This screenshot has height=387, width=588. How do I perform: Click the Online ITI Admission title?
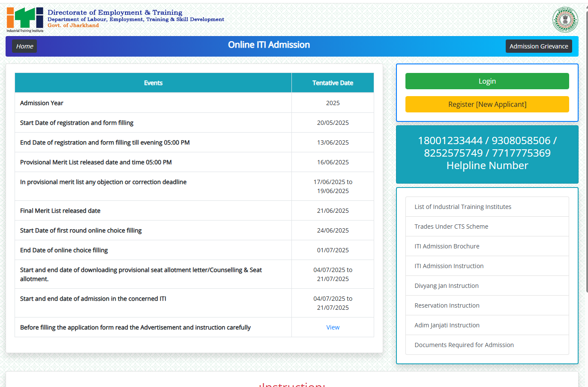point(269,45)
